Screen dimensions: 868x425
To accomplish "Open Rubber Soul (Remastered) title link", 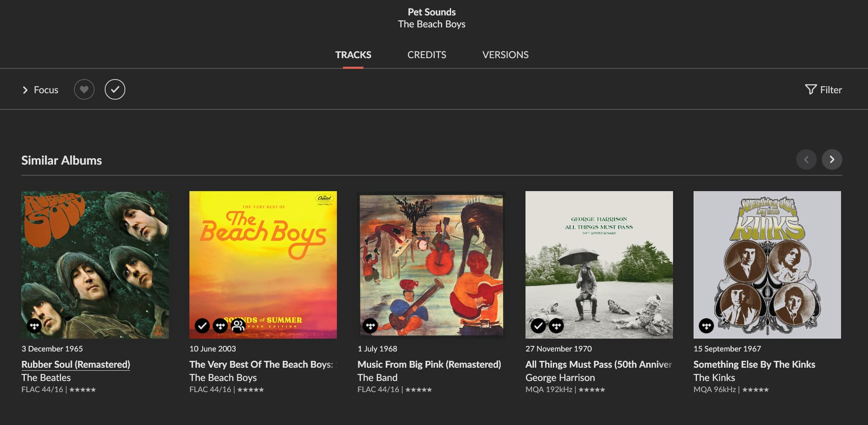I will [75, 364].
